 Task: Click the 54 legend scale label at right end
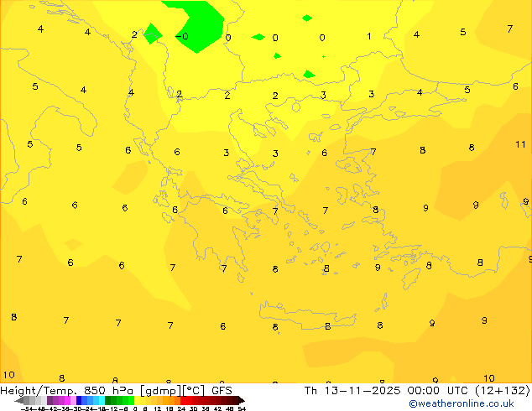click(x=242, y=408)
